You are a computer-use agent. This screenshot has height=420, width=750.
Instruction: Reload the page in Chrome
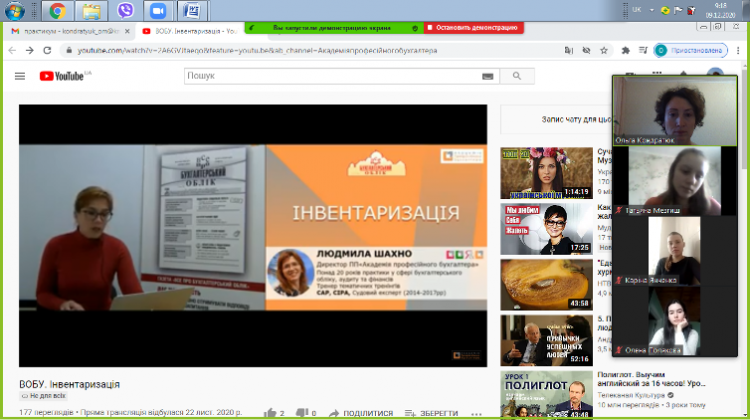(47, 50)
